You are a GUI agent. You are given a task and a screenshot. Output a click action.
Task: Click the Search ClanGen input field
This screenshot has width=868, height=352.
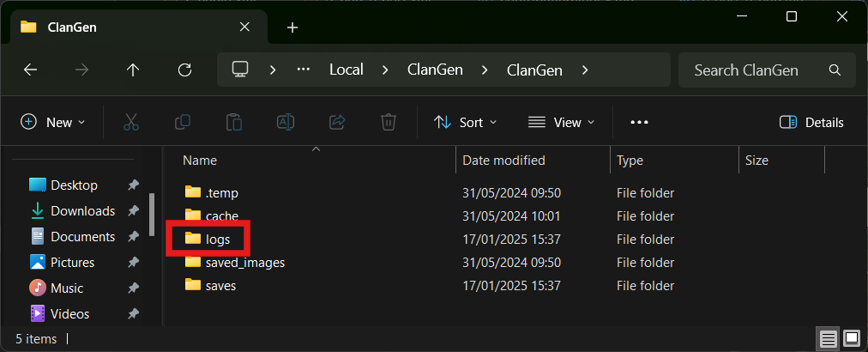tap(768, 70)
